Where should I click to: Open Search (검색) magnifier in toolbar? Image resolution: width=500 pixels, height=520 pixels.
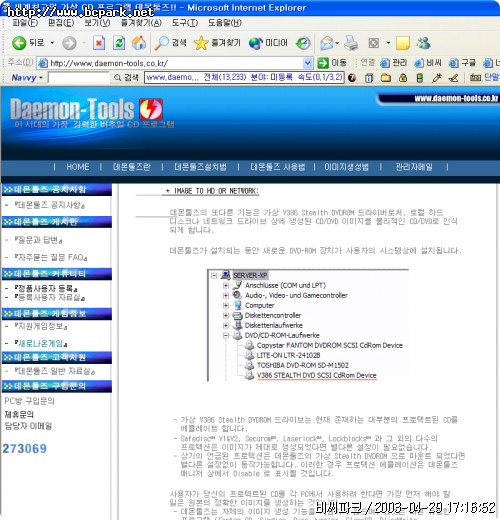(170, 43)
